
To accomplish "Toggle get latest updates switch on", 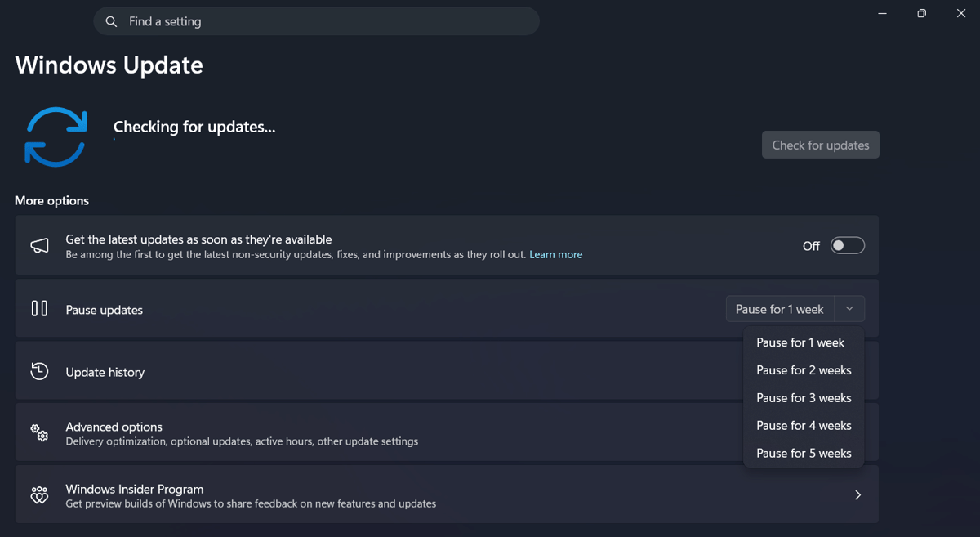I will (847, 246).
